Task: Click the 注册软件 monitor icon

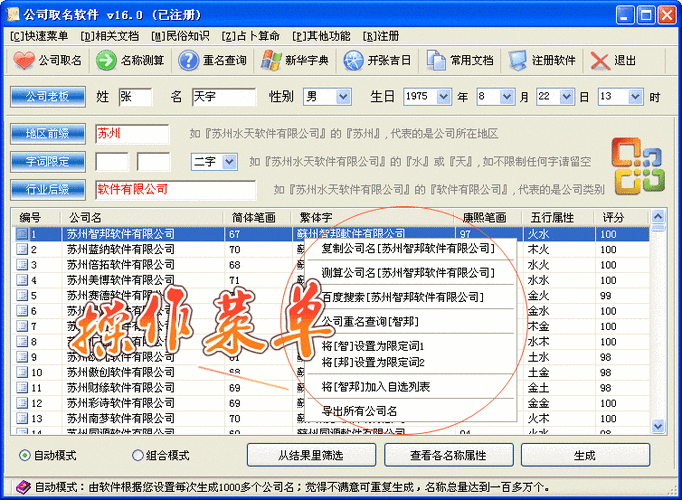Action: pos(518,60)
